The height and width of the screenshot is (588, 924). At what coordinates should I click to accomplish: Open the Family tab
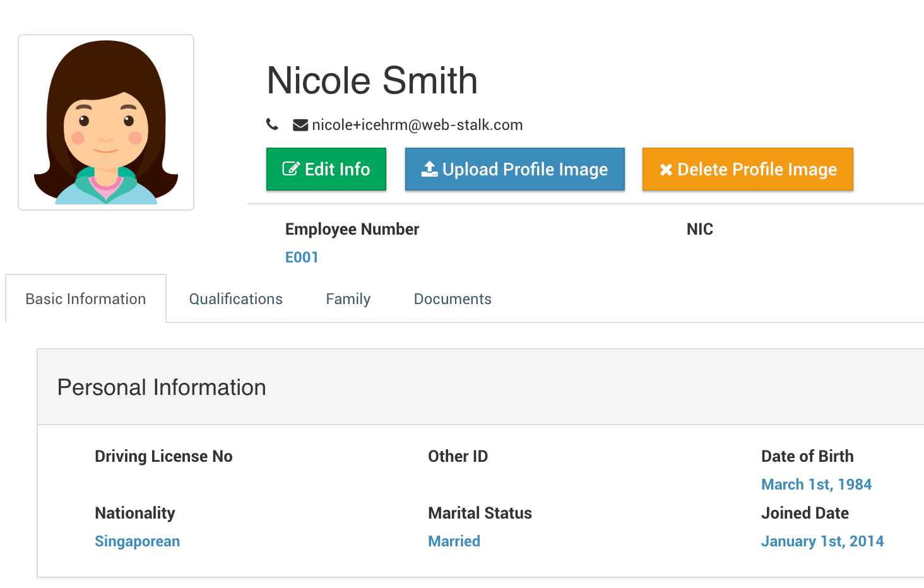[x=348, y=298]
